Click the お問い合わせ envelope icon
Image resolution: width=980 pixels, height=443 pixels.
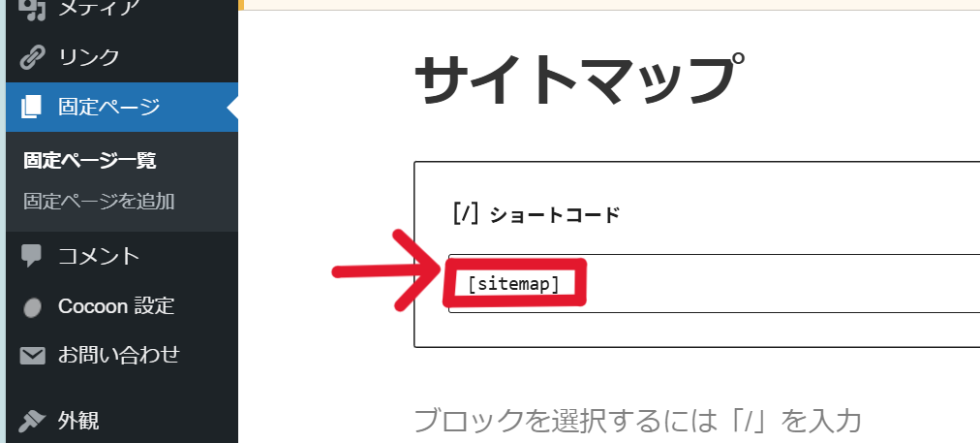pyautogui.click(x=32, y=356)
